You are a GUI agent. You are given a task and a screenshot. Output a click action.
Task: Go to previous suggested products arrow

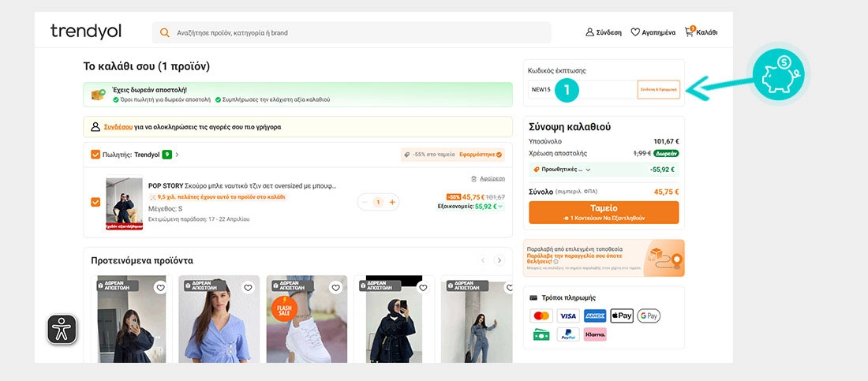(x=483, y=260)
